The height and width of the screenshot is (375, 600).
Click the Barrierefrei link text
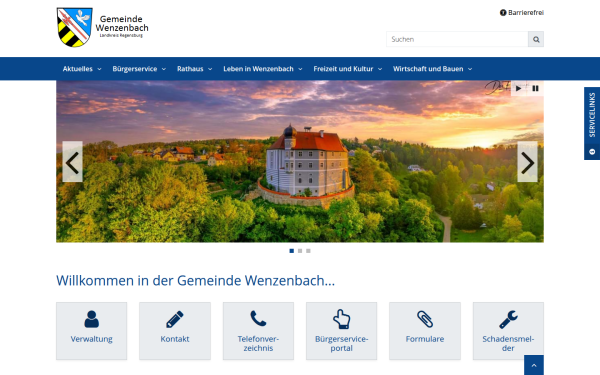click(526, 13)
